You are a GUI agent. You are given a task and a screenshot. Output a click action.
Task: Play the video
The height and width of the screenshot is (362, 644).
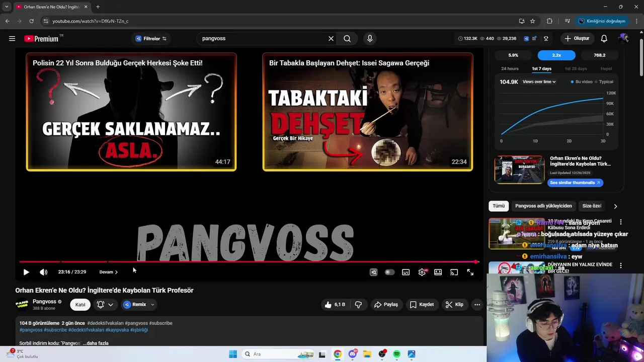tap(26, 272)
